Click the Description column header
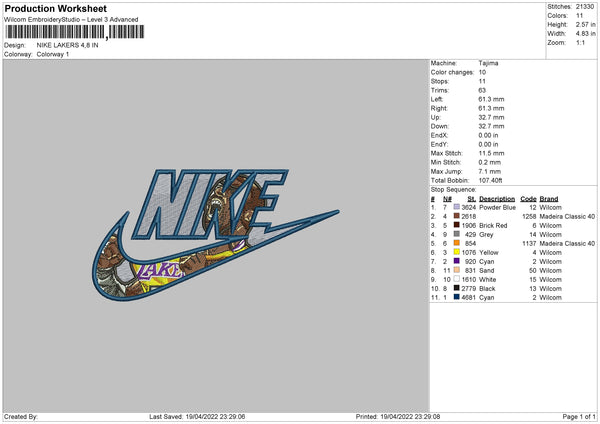This screenshot has height=424, width=600. [497, 199]
